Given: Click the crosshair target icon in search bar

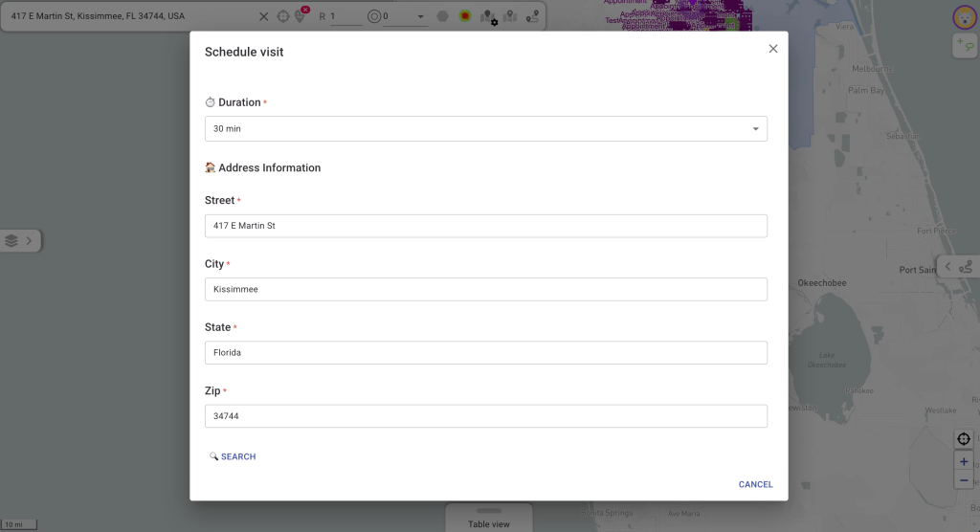Looking at the screenshot, I should pos(283,16).
